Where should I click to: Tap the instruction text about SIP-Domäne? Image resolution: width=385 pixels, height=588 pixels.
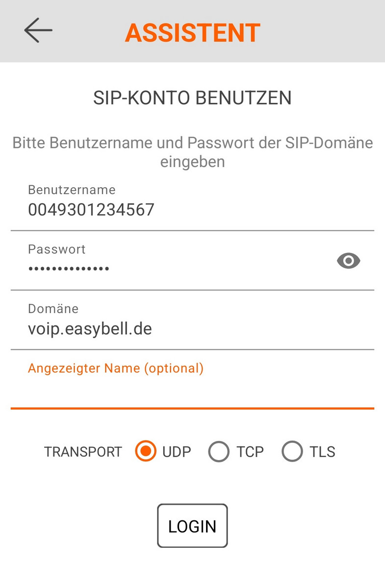[x=192, y=152]
